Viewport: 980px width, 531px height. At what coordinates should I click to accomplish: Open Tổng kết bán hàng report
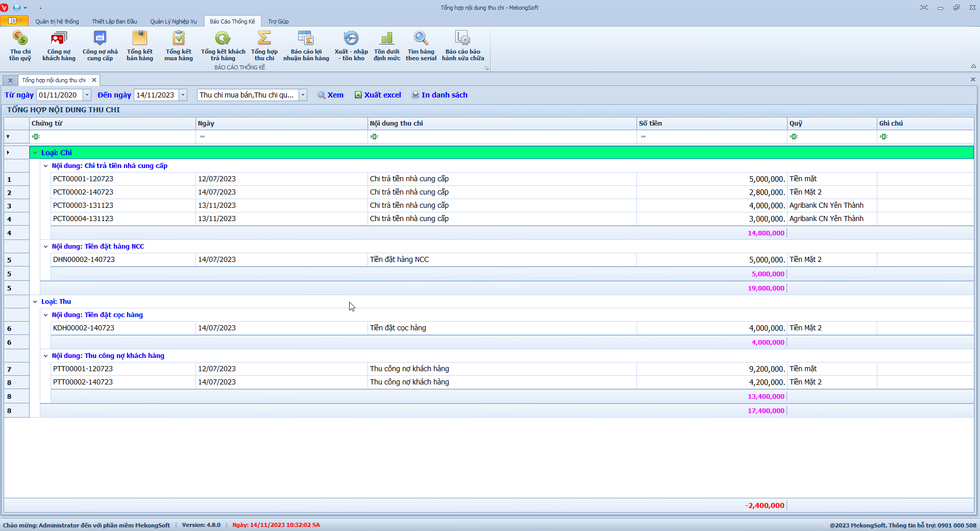[140, 45]
